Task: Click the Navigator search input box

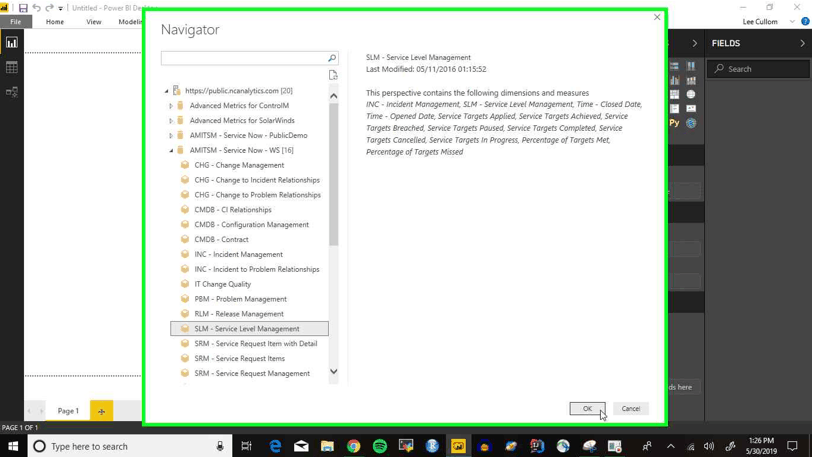Action: click(x=243, y=58)
